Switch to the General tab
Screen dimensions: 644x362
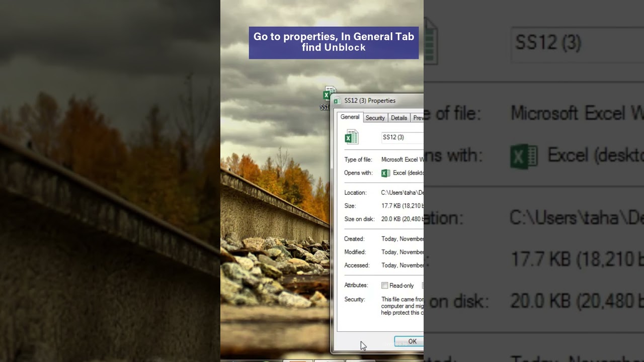click(350, 117)
